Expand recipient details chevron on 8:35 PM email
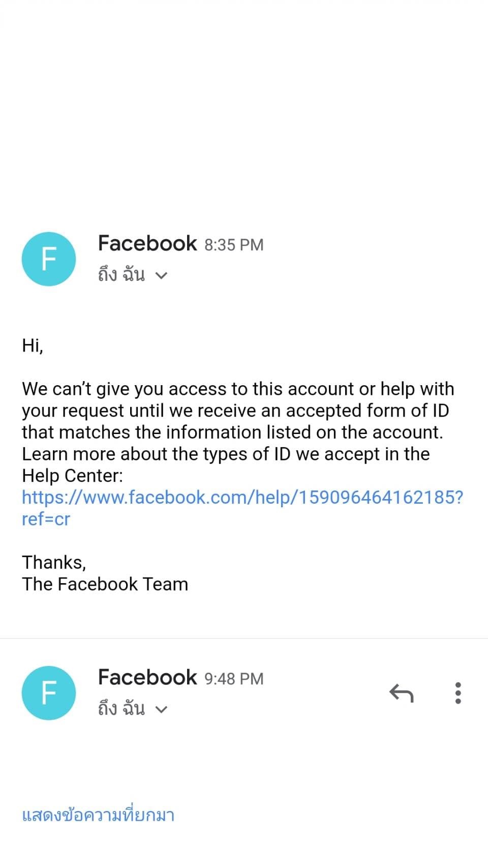Image resolution: width=488 pixels, height=868 pixels. [161, 276]
